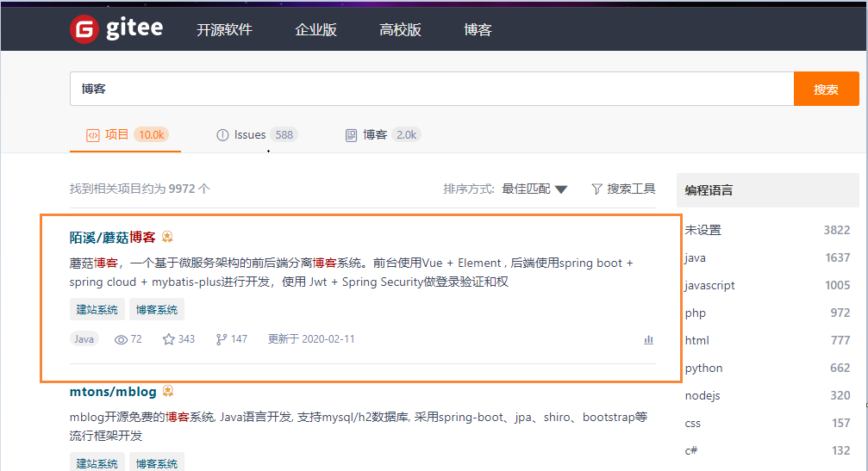This screenshot has height=471, width=868.
Task: Click the 3822 count for 未设置
Action: click(x=836, y=230)
